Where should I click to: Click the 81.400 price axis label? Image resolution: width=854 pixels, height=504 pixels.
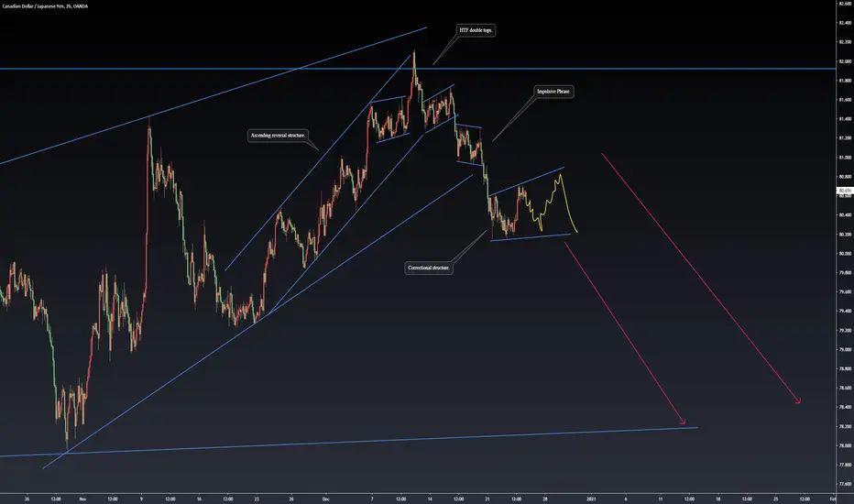[x=845, y=119]
